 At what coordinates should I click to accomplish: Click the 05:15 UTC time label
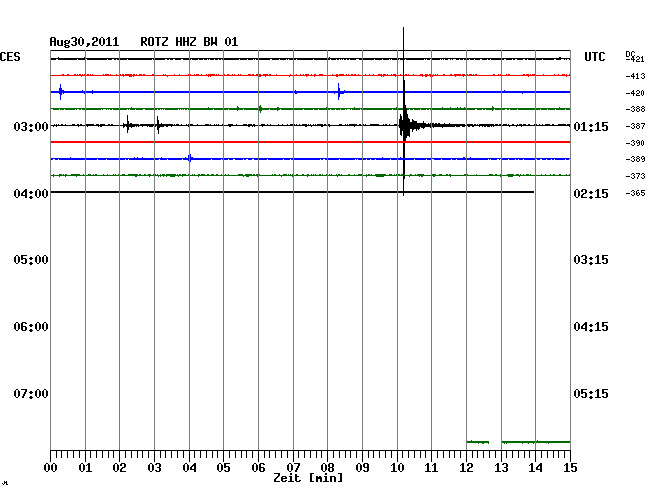tap(591, 394)
